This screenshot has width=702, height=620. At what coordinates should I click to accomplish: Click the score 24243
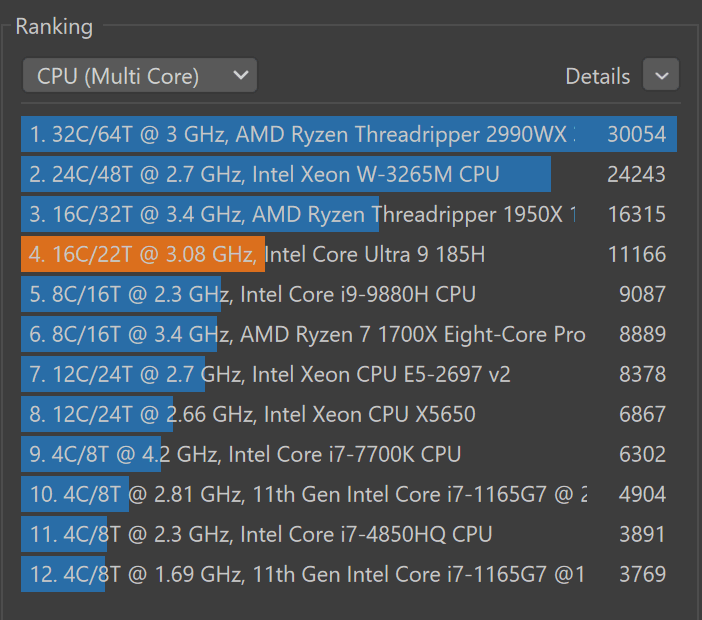pos(637,174)
